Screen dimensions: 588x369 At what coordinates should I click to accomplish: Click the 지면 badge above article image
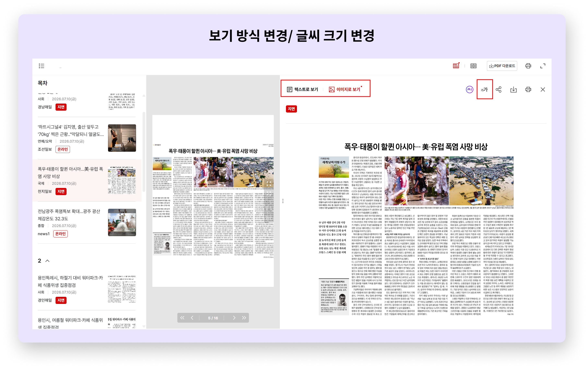pos(291,109)
